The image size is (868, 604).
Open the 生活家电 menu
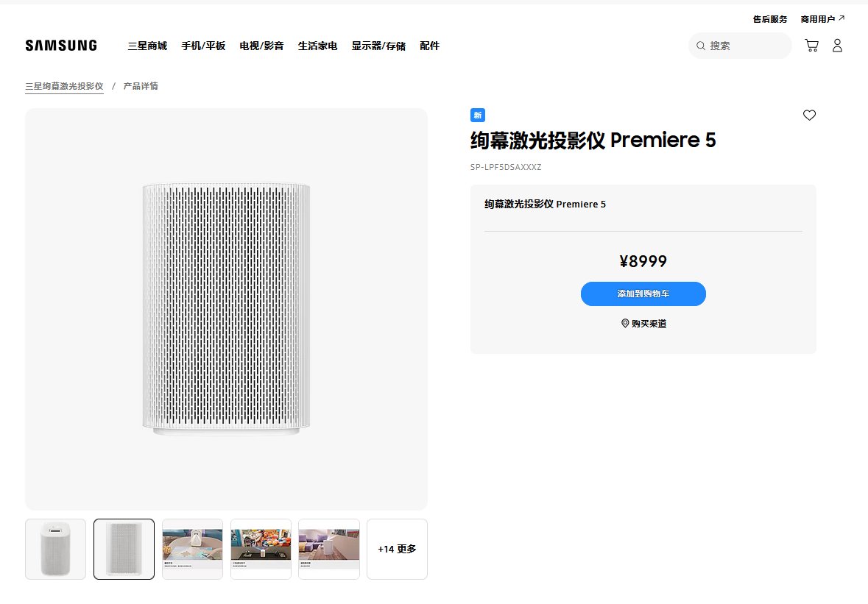[318, 46]
